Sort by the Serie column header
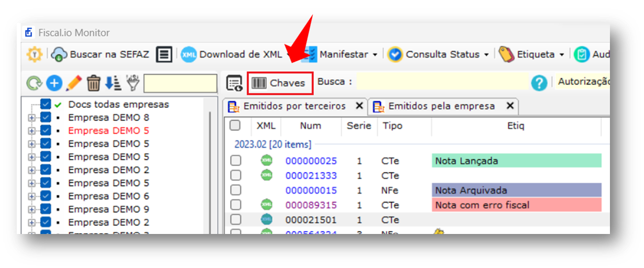This screenshot has width=644, height=268. (x=359, y=126)
